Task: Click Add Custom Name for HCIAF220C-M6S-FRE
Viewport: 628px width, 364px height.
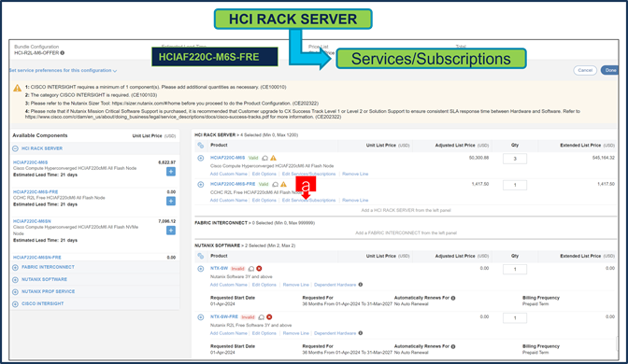Action: [x=228, y=201]
